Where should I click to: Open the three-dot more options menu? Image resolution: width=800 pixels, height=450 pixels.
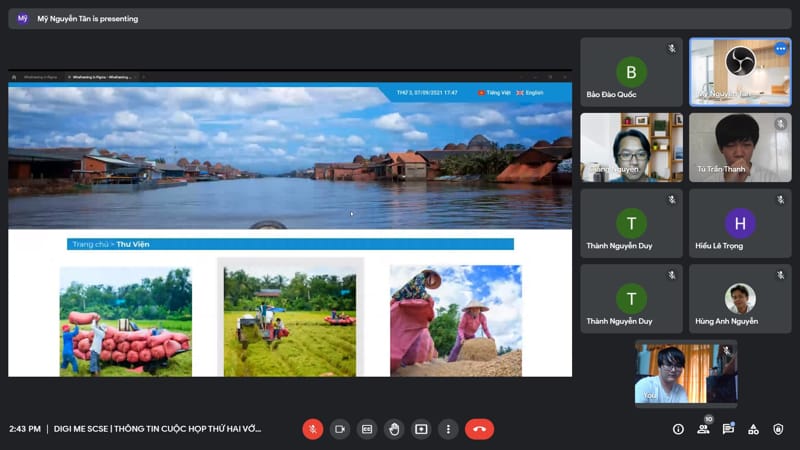pos(447,429)
